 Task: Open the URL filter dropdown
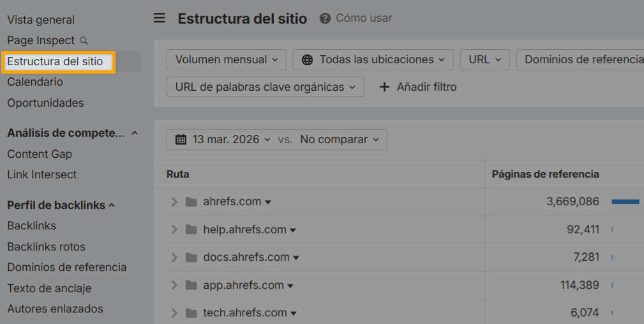coord(484,59)
